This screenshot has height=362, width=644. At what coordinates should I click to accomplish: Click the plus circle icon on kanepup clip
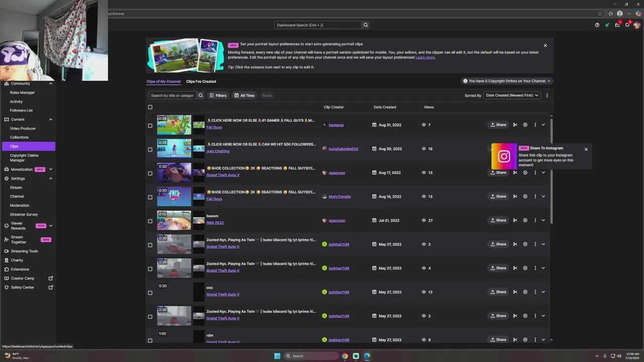pos(525,125)
